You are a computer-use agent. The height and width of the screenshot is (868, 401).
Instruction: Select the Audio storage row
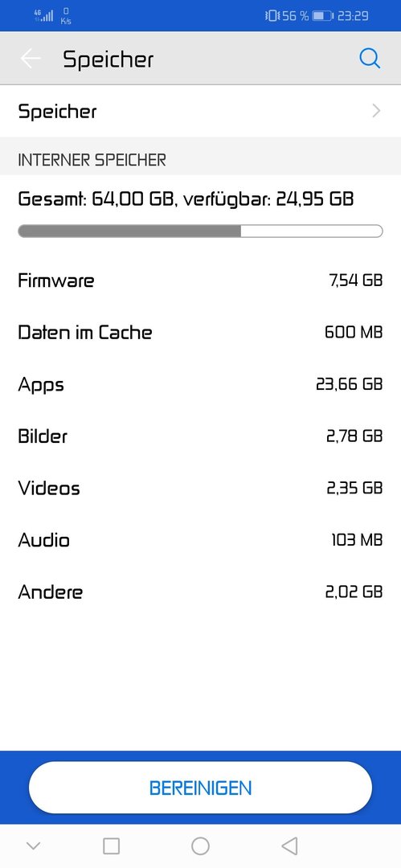pyautogui.click(x=201, y=540)
